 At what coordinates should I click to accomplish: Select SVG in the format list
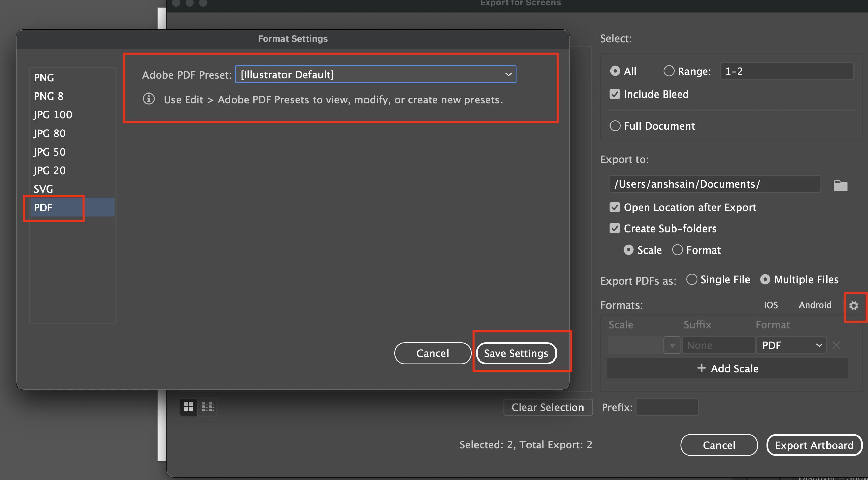coord(44,189)
